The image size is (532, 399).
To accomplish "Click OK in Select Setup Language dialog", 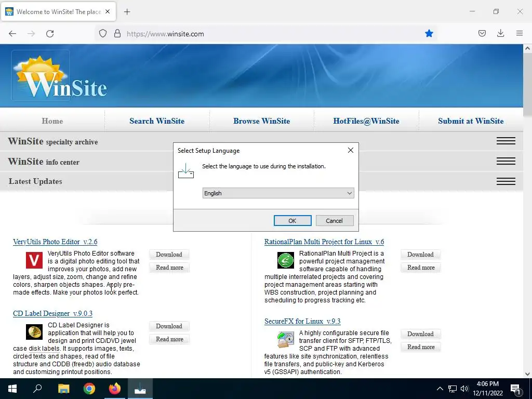I will 292,220.
